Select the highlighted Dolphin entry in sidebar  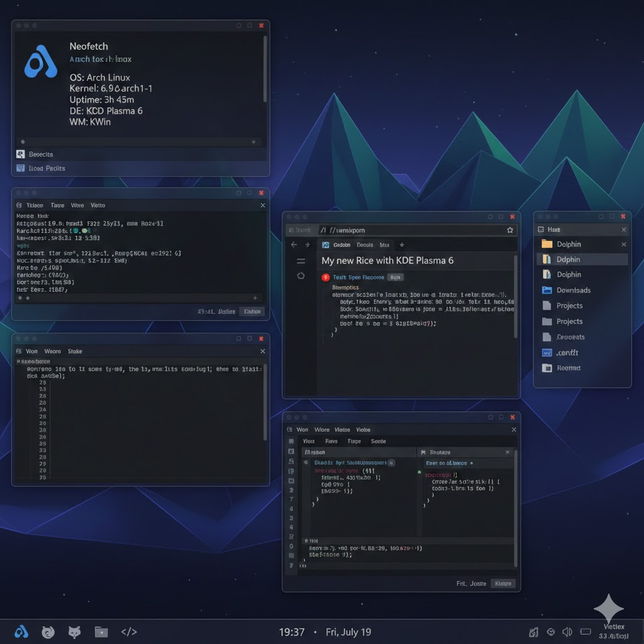pos(568,259)
